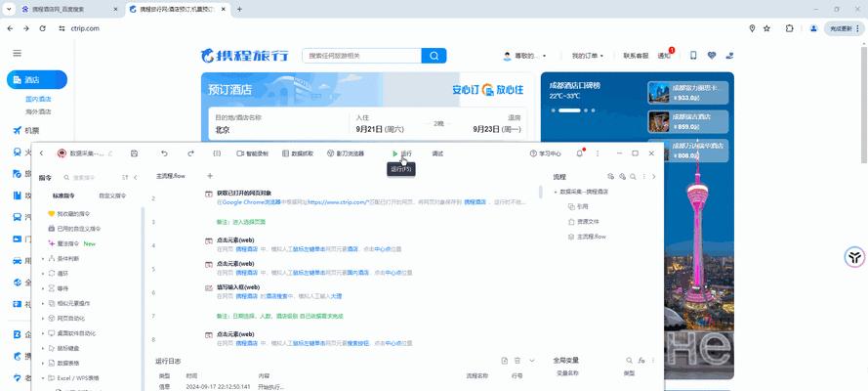Go back using the RPA window's left arrow

coord(42,153)
